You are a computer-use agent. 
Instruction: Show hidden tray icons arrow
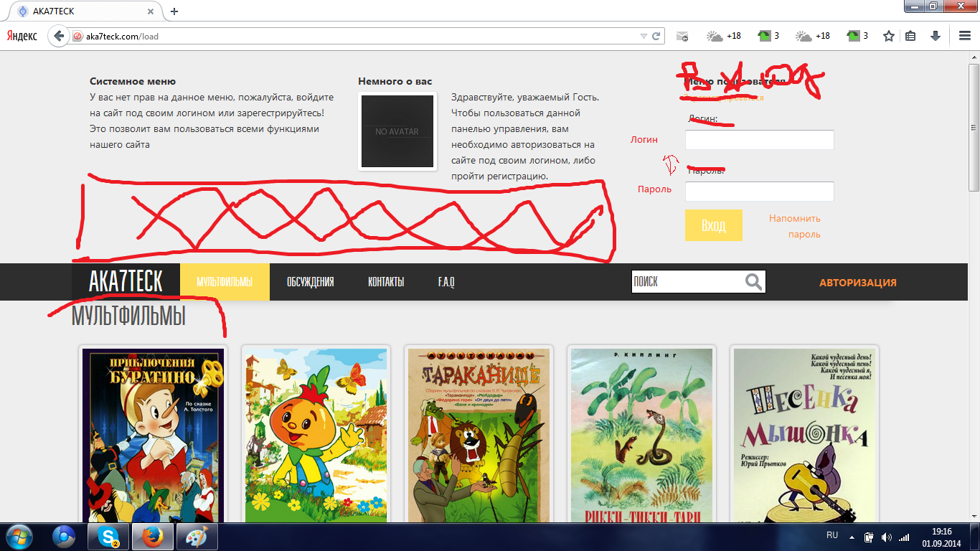point(852,536)
